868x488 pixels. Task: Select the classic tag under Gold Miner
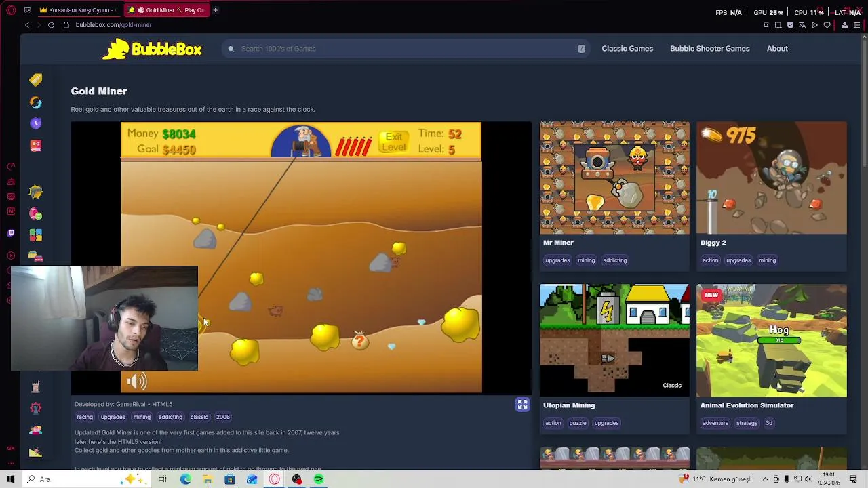[199, 417]
